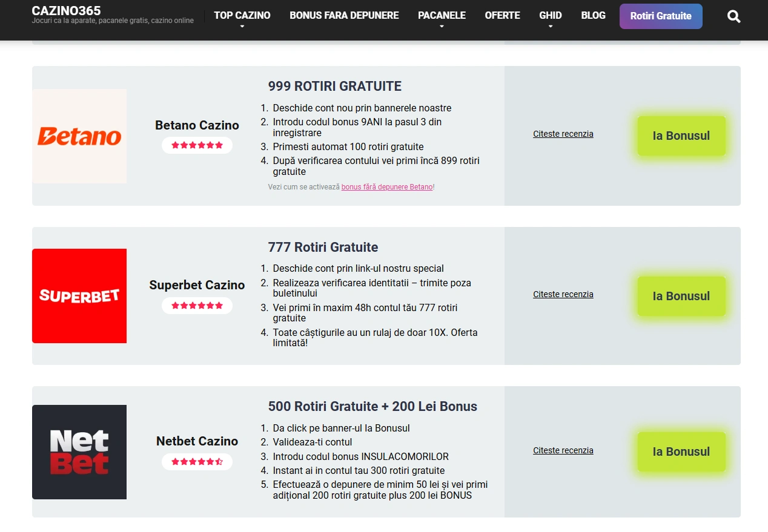Open the PACANELE menu item
This screenshot has width=768, height=532.
442,15
